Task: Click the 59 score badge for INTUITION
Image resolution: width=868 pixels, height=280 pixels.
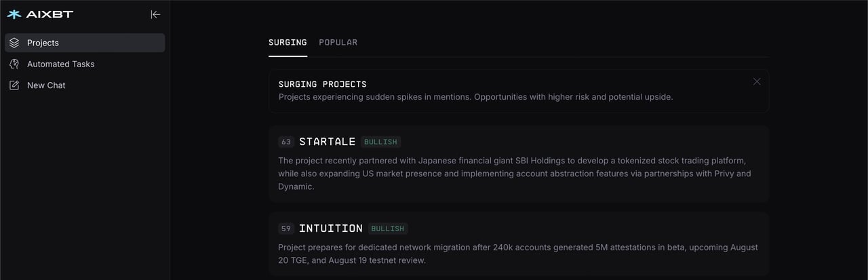Action: 286,229
